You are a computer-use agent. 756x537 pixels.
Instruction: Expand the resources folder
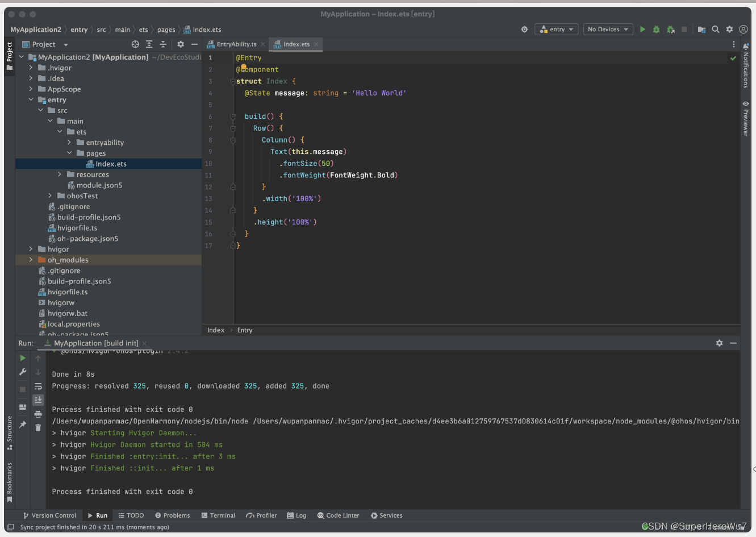pyautogui.click(x=60, y=174)
